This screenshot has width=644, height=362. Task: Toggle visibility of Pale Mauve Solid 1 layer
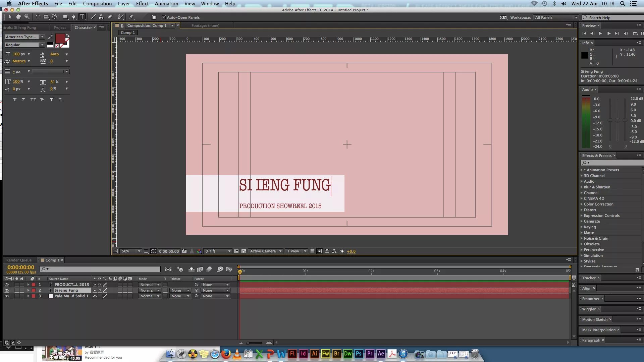point(6,296)
